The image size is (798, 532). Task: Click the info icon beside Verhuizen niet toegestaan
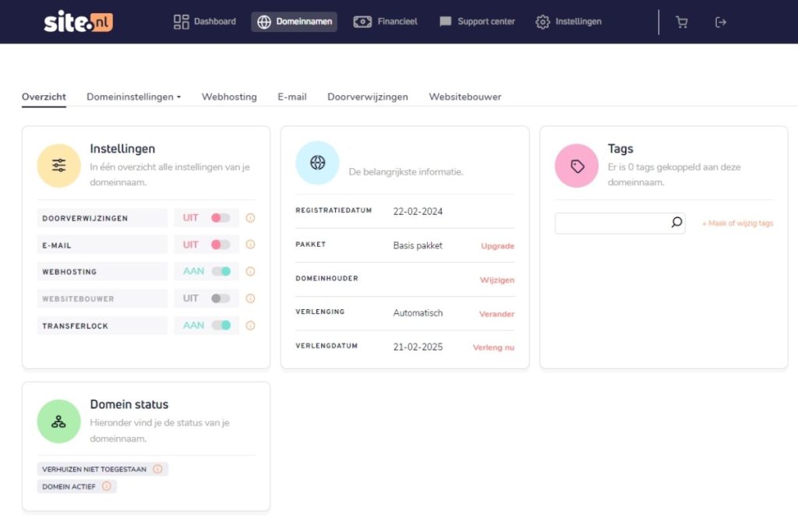tap(158, 469)
